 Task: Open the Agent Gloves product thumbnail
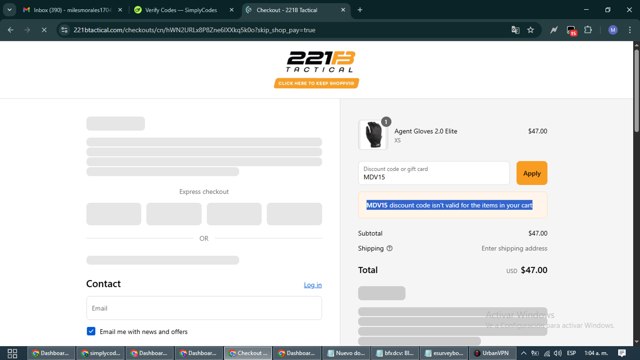pos(373,134)
